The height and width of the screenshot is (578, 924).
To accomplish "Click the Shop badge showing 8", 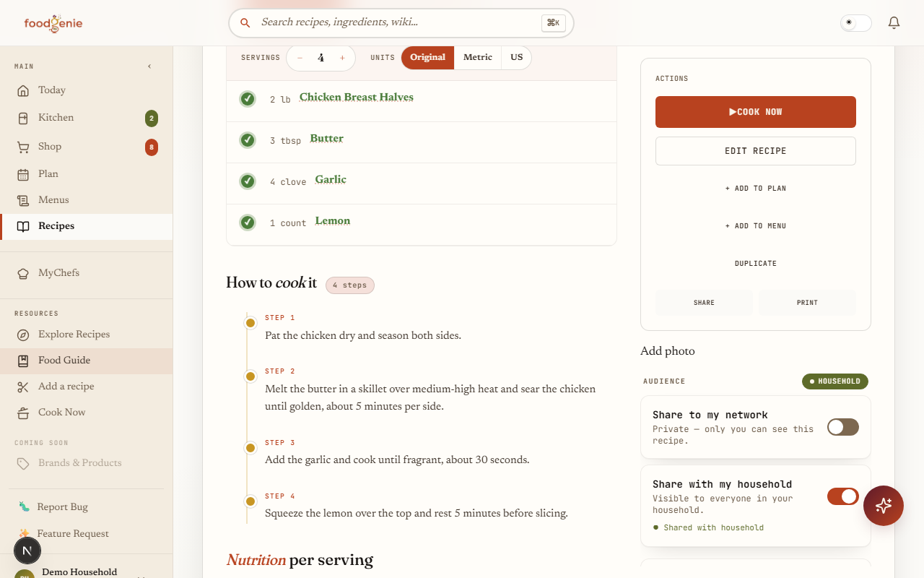I will (152, 147).
